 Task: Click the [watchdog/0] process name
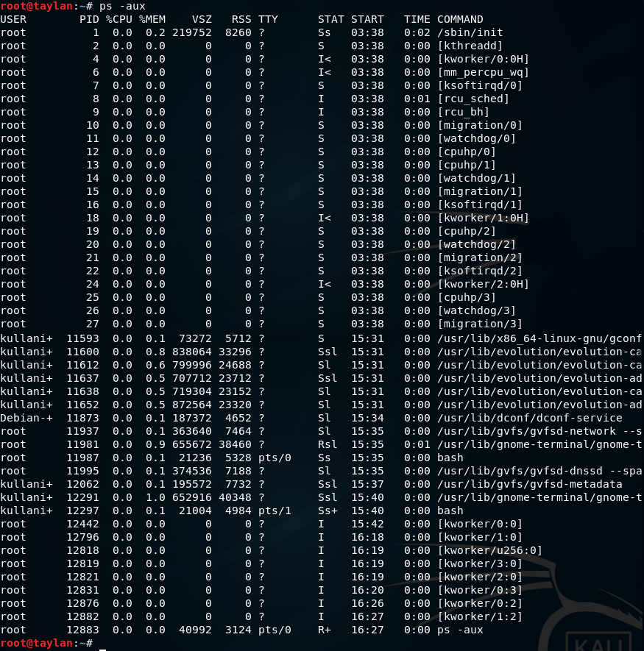click(x=477, y=139)
